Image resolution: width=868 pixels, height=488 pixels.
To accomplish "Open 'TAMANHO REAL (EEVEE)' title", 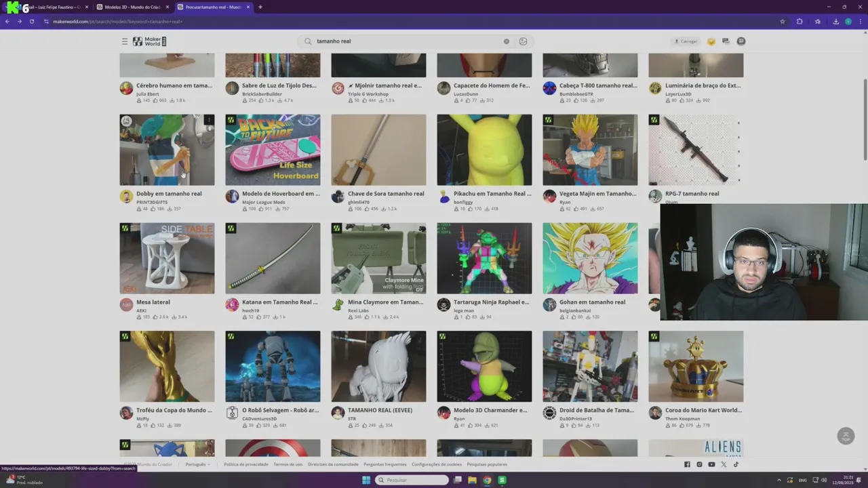I will point(380,410).
